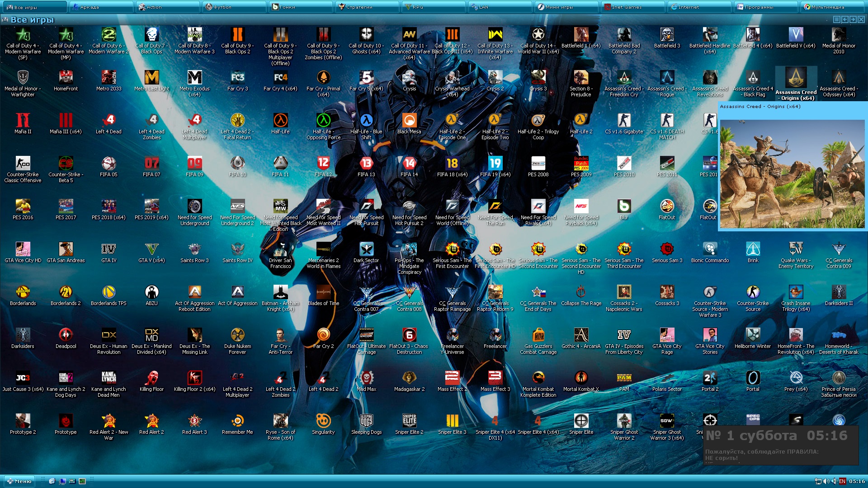Viewport: 868px width, 488px height.
Task: Open Sleeping Dogs icon
Action: 366,424
